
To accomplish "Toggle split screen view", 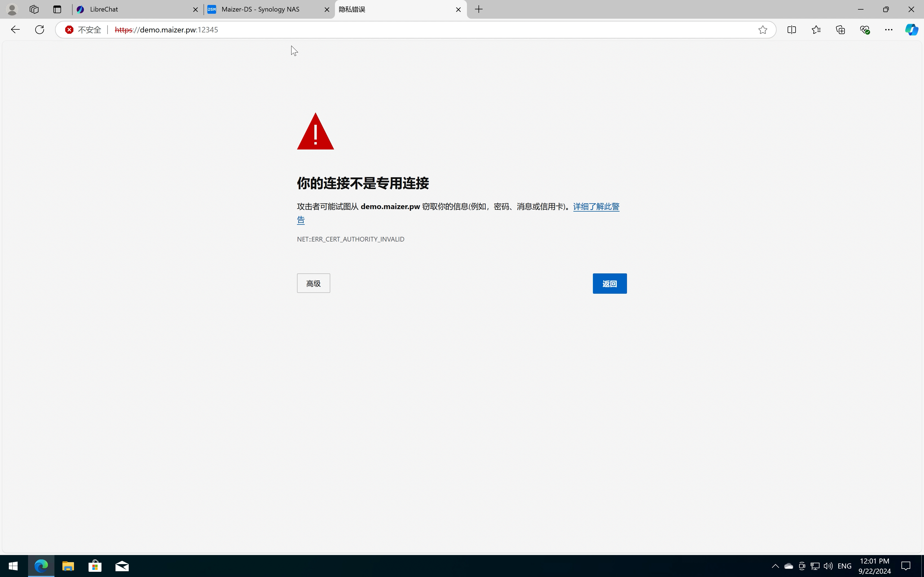I will pos(791,29).
